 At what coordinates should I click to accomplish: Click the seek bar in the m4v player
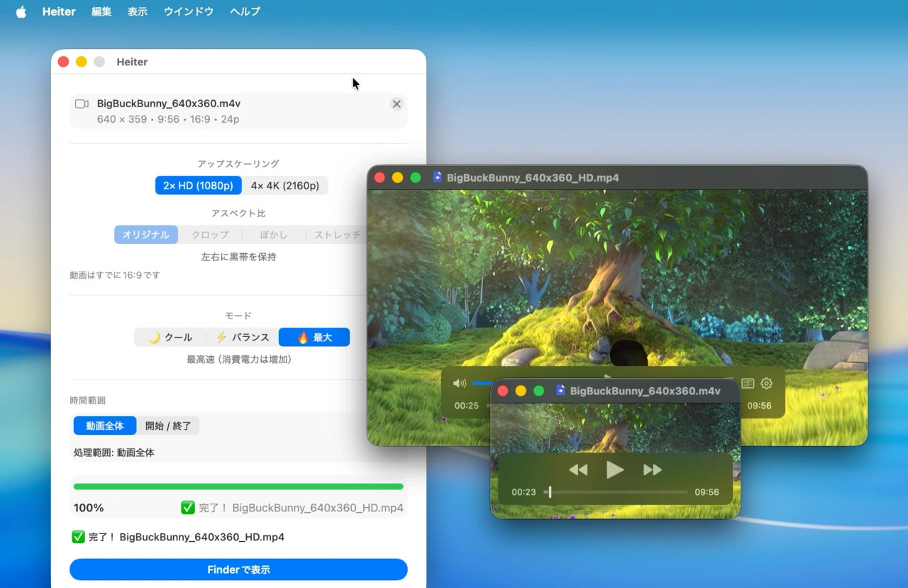(x=616, y=492)
